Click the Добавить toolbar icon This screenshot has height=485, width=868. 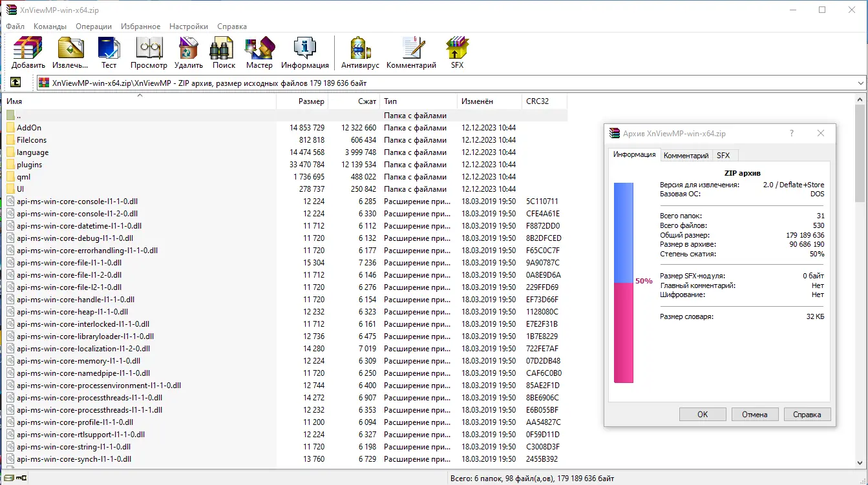(28, 52)
